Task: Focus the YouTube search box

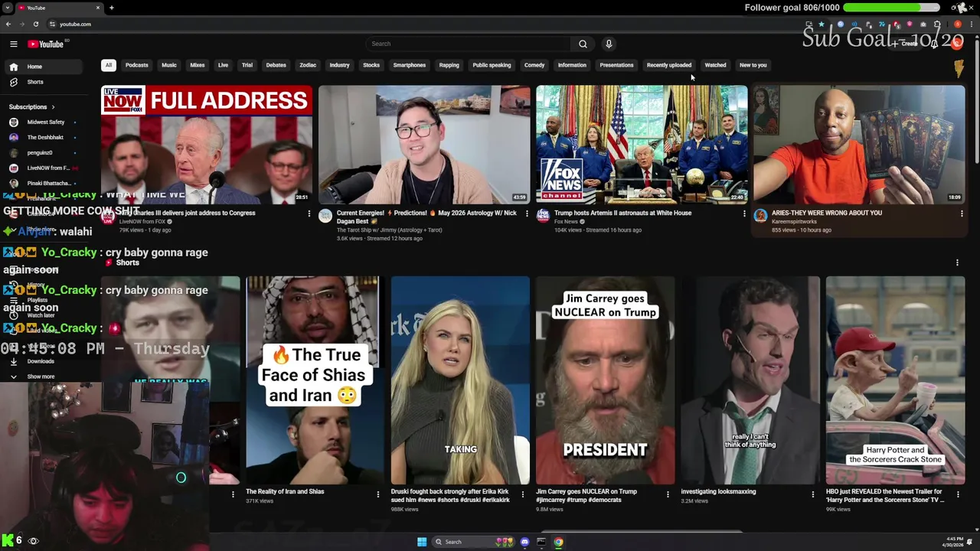Action: [469, 44]
